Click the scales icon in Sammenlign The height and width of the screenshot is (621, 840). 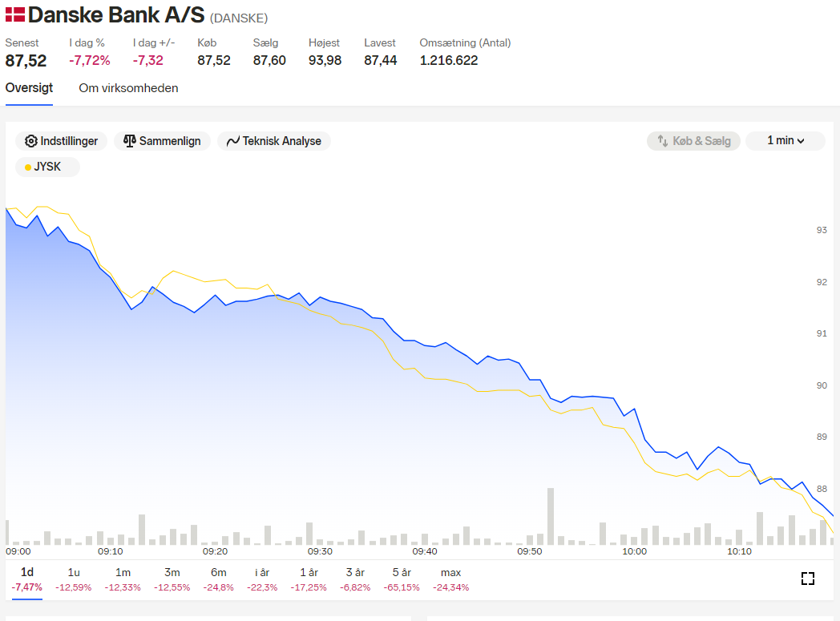[130, 141]
